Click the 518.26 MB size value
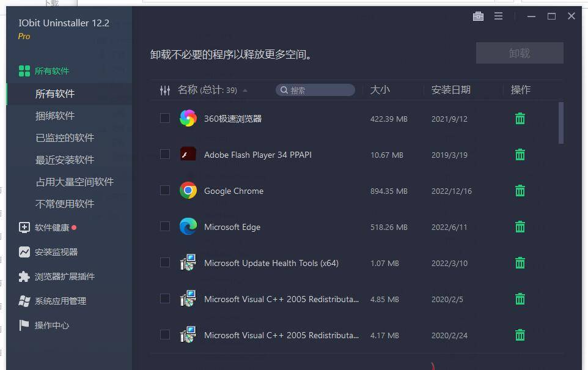The height and width of the screenshot is (370, 588). [389, 227]
